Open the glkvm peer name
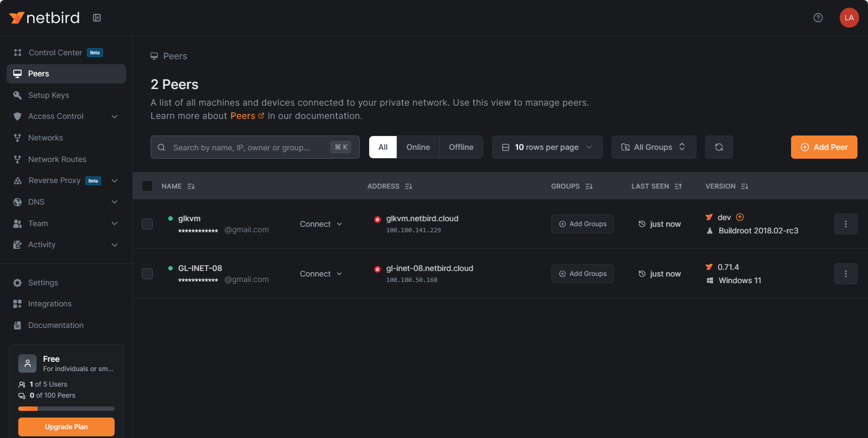Viewport: 868px width, 438px height. (189, 218)
